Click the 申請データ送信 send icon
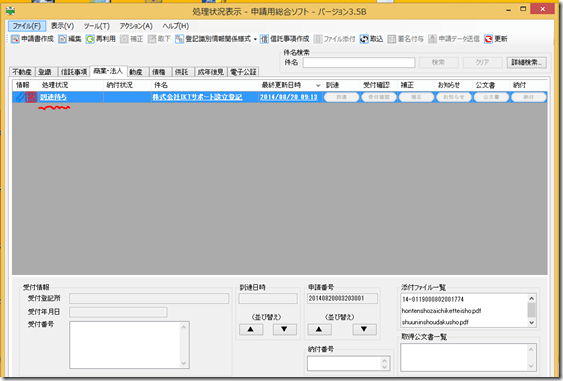 (x=433, y=39)
